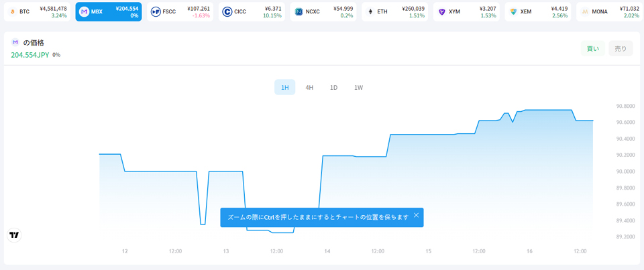
Task: Click the 90.8000 price axis label
Action: (x=625, y=107)
